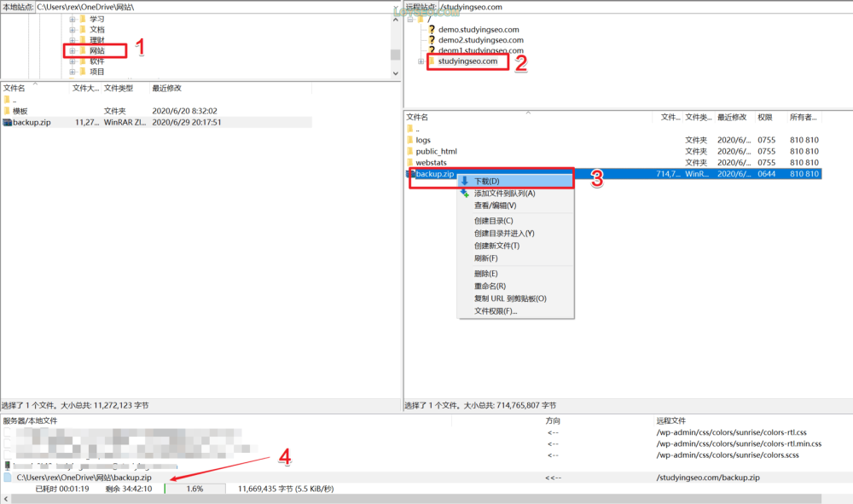Choose 下载(D) from the context menu
Screen dimensions: 853x504
(516, 181)
